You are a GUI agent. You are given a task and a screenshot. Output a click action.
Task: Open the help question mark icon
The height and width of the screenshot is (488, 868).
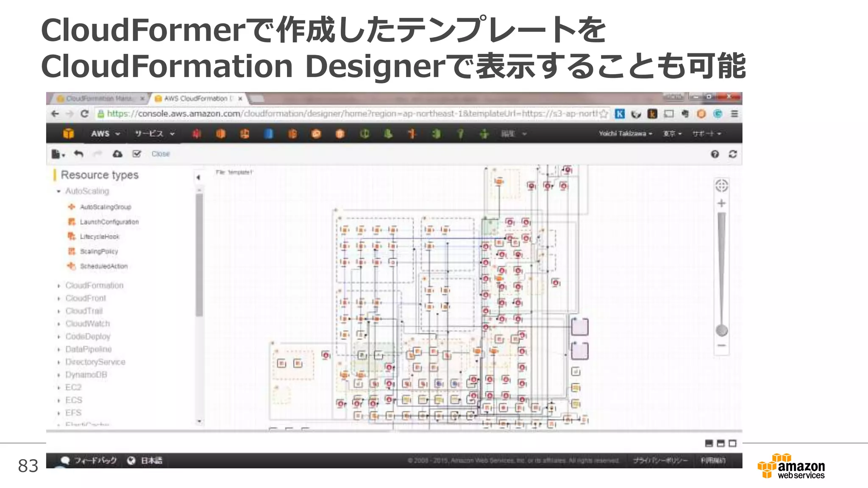point(715,154)
